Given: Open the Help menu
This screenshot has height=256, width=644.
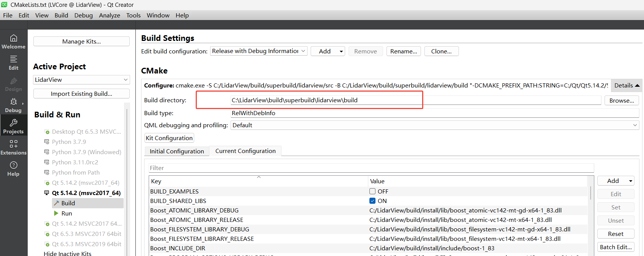Looking at the screenshot, I should [x=182, y=15].
